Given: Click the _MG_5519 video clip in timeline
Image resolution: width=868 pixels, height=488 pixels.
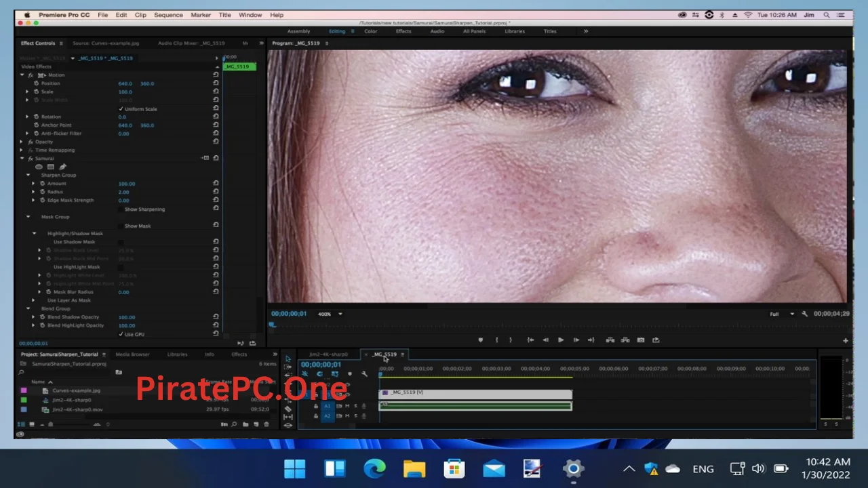Looking at the screenshot, I should pyautogui.click(x=475, y=393).
